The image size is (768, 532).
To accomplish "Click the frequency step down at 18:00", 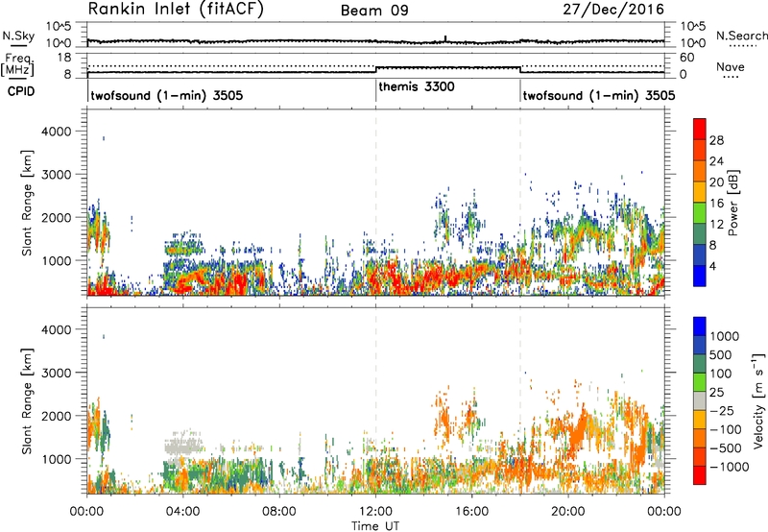I will 520,70.
